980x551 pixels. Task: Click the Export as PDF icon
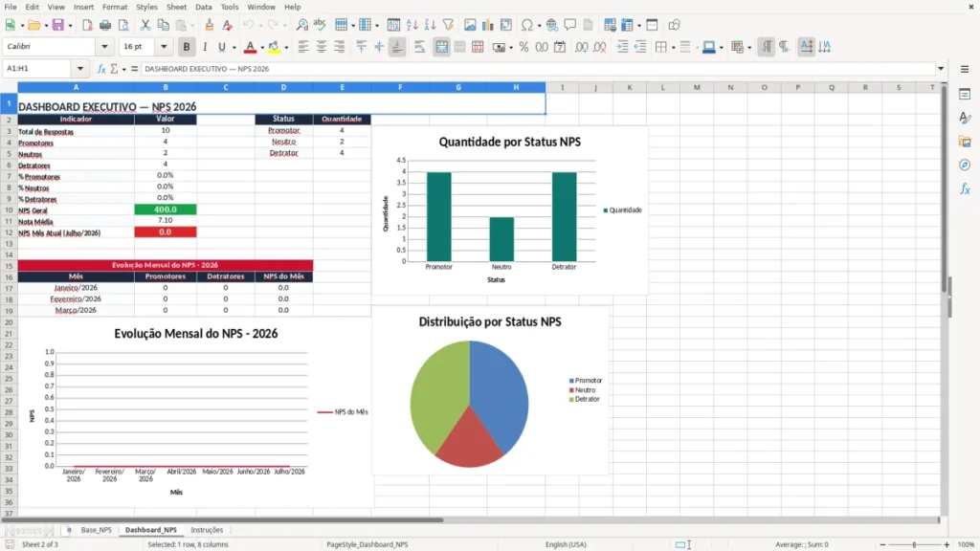pos(87,25)
